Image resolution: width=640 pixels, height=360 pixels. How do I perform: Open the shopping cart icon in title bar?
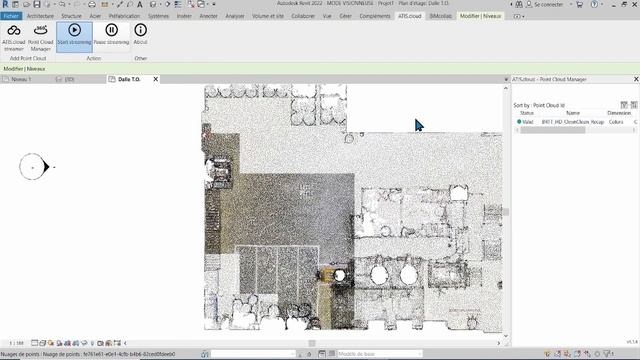point(579,4)
